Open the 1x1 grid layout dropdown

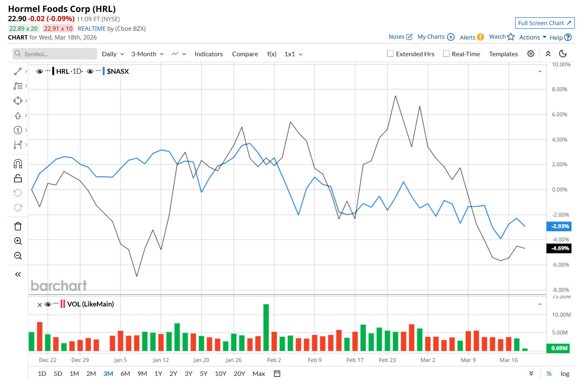(x=294, y=54)
